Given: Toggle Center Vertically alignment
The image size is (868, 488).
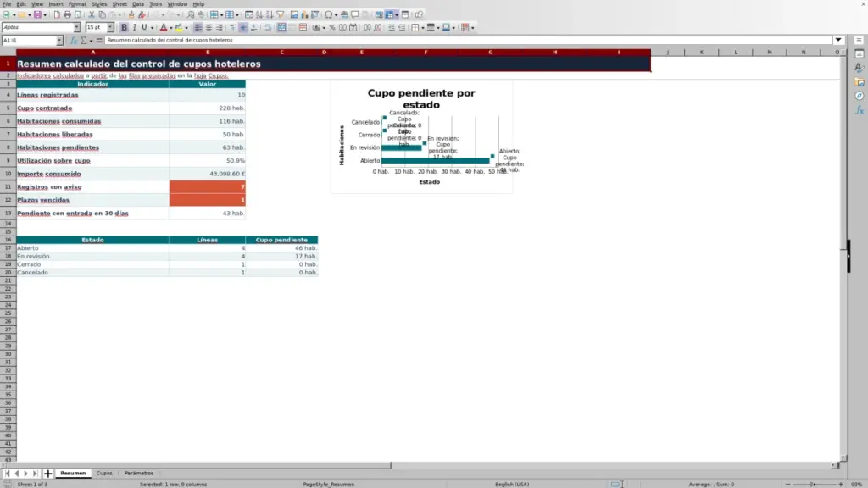Looking at the screenshot, I should (x=243, y=28).
